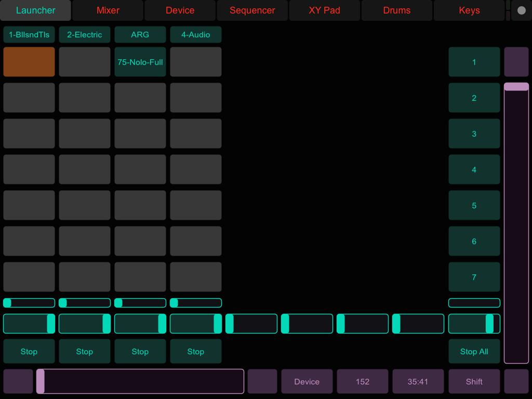532x399 pixels.
Task: Open the XY Pad tab
Action: tap(324, 10)
